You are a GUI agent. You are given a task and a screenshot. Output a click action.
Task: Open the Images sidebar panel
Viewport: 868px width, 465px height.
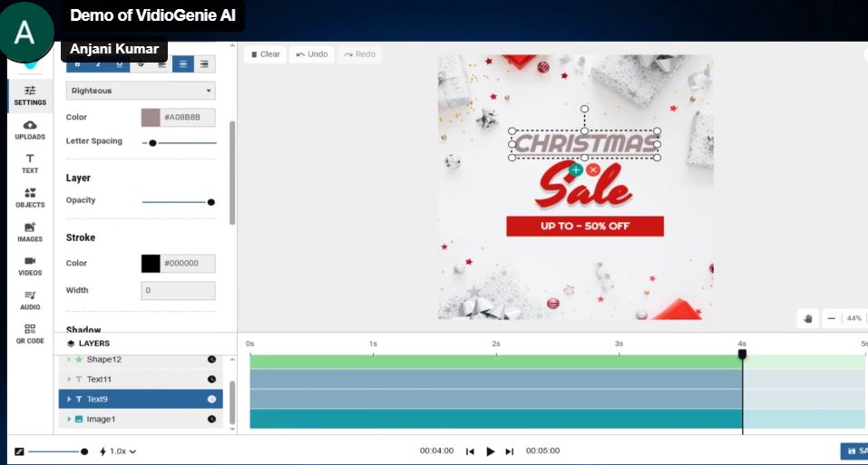(30, 232)
